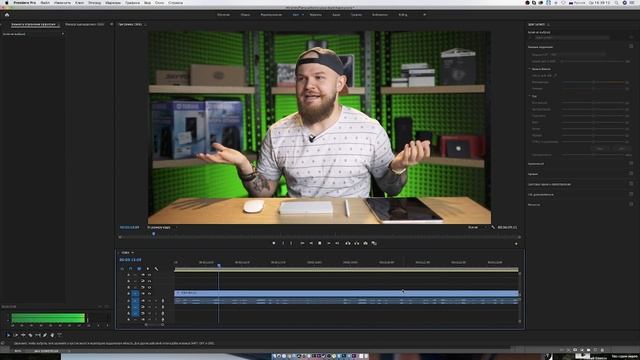Open the Button Editor plus icon
Image resolution: width=640 pixels, height=360 pixels.
pyautogui.click(x=516, y=244)
